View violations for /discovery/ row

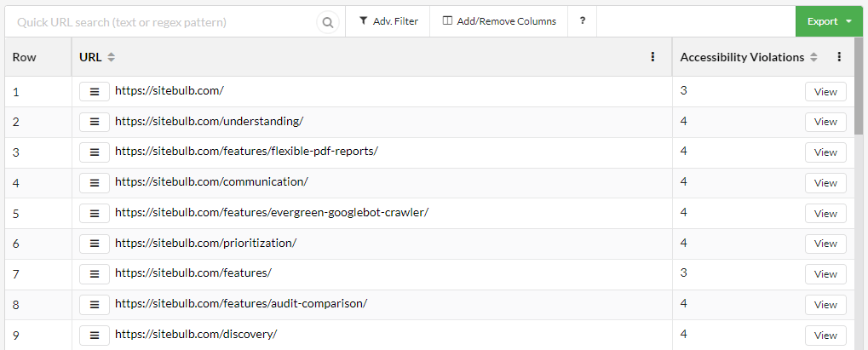pos(825,335)
